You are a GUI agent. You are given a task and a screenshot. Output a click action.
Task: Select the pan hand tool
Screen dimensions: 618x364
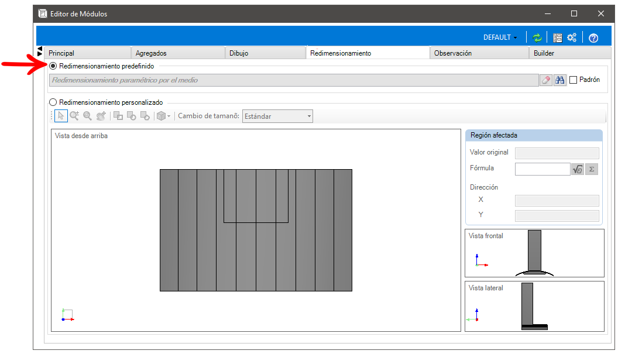click(x=101, y=116)
